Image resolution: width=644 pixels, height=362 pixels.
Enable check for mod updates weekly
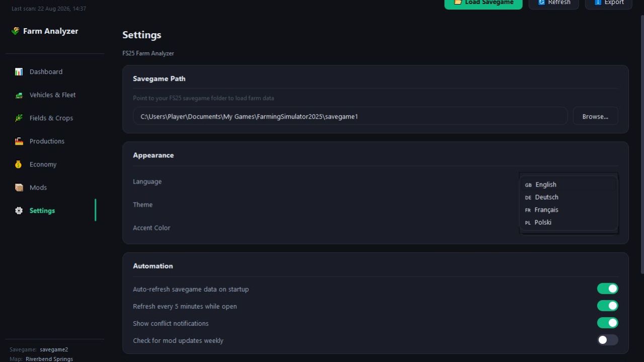(x=607, y=340)
